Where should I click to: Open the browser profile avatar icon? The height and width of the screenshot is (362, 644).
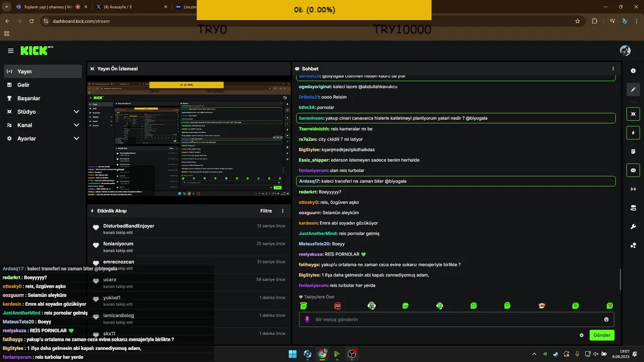(624, 21)
